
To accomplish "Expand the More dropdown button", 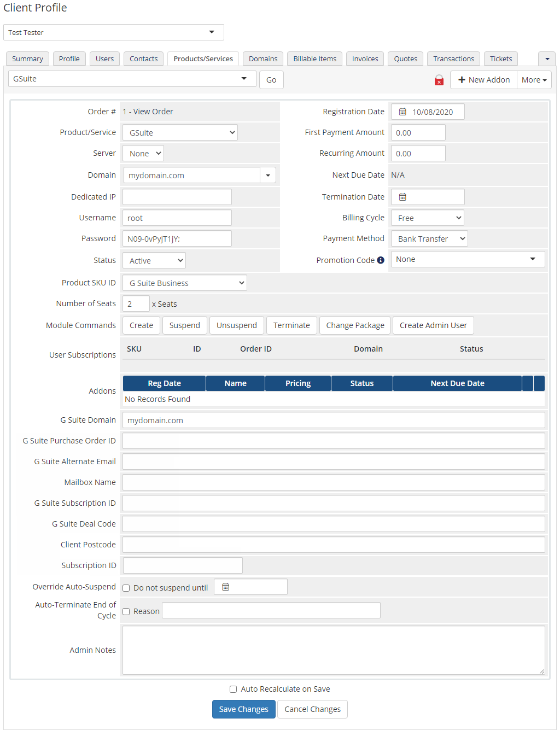I will [x=534, y=80].
